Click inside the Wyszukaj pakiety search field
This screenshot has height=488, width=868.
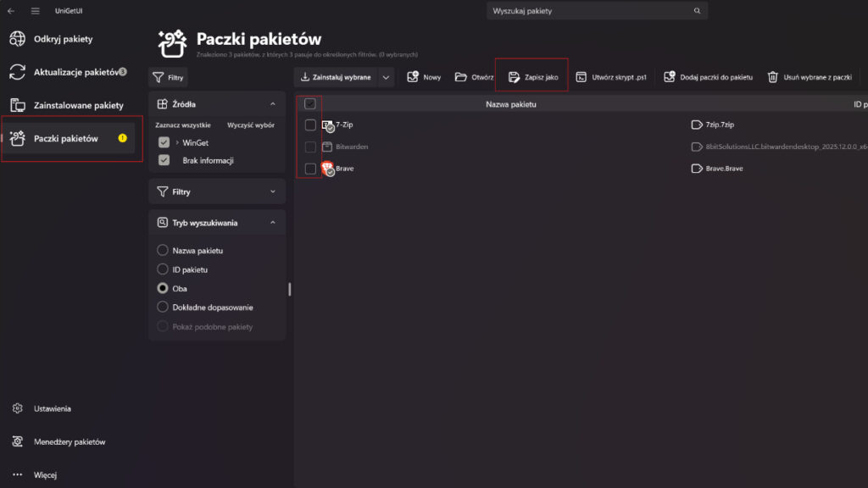pyautogui.click(x=593, y=10)
